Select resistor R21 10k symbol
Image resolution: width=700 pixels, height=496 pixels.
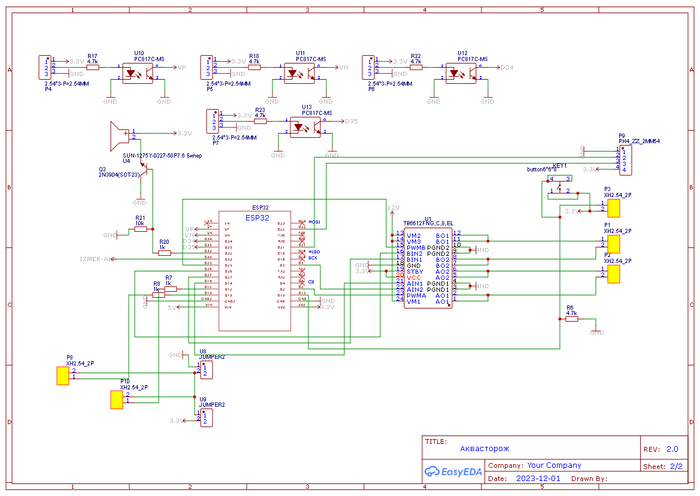pyautogui.click(x=141, y=229)
